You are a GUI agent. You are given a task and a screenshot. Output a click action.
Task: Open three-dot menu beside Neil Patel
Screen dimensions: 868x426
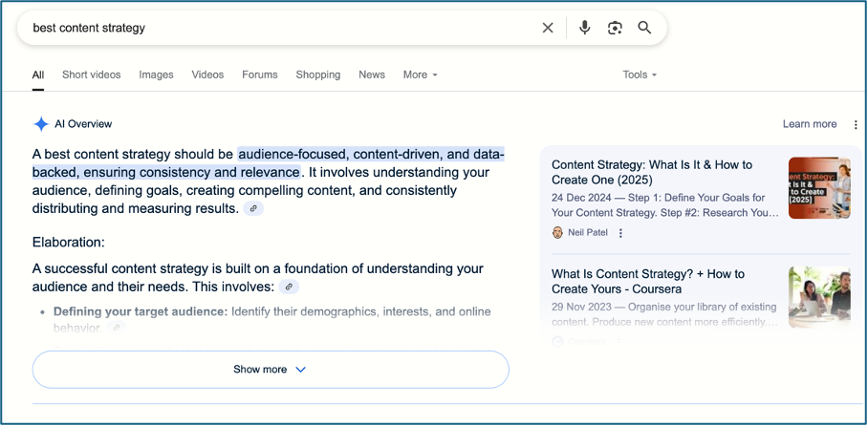[620, 233]
